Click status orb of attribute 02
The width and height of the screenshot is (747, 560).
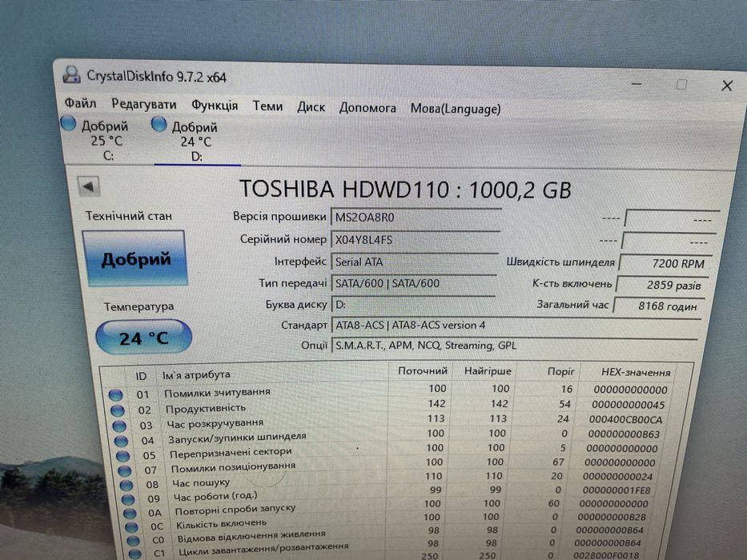[117, 410]
